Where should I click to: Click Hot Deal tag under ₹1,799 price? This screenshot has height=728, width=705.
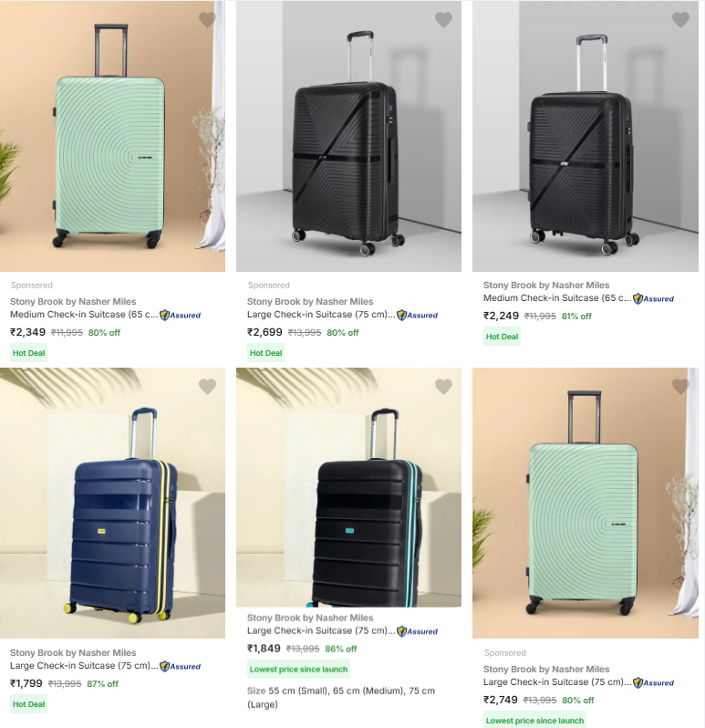(28, 704)
